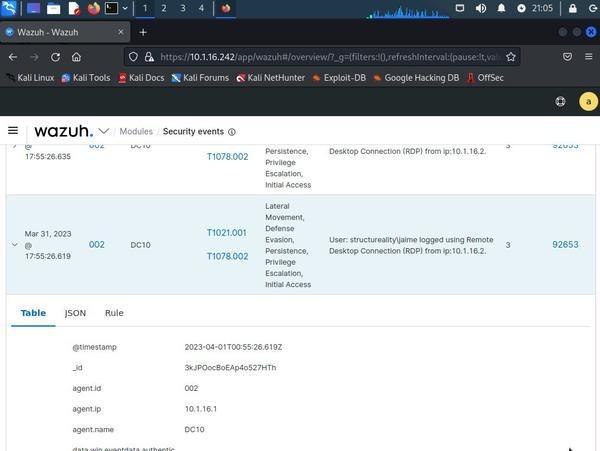Switch to the Rule tab

(114, 313)
